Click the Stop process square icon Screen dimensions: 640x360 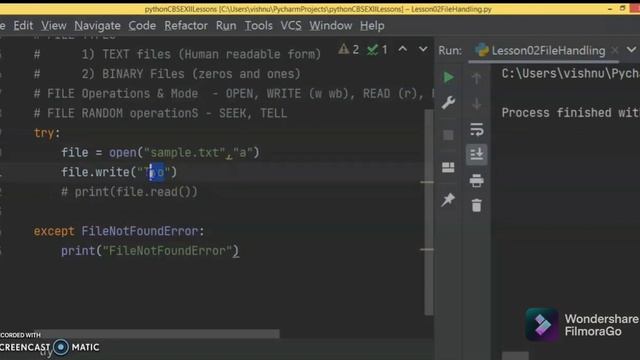pos(448,135)
